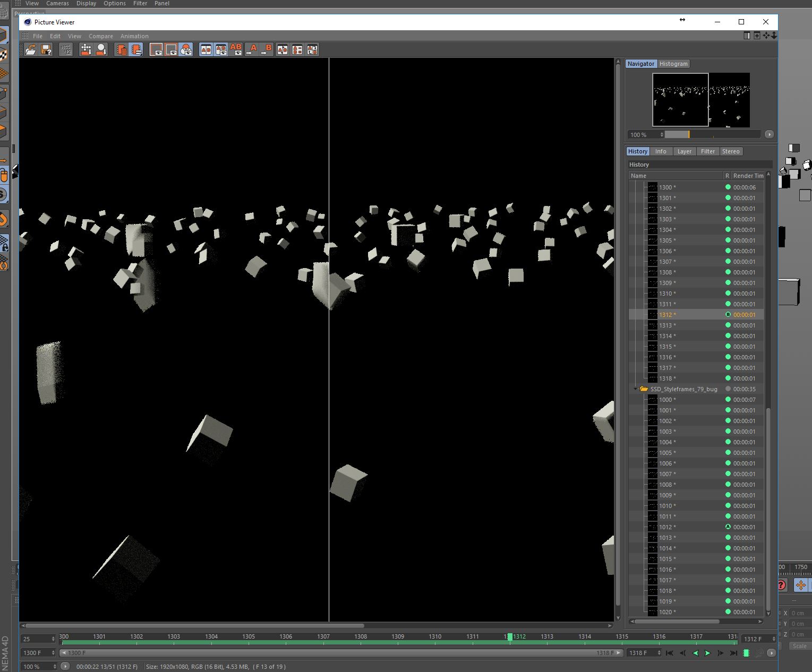Switch to the Info tab
This screenshot has height=672, width=812.
[x=661, y=151]
